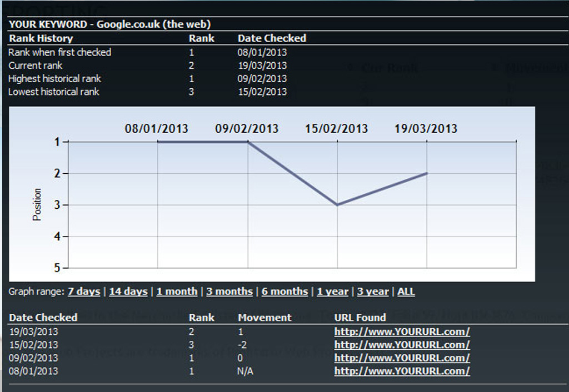569x392 pixels.
Task: Switch graph range to 6 months
Action: pos(284,292)
